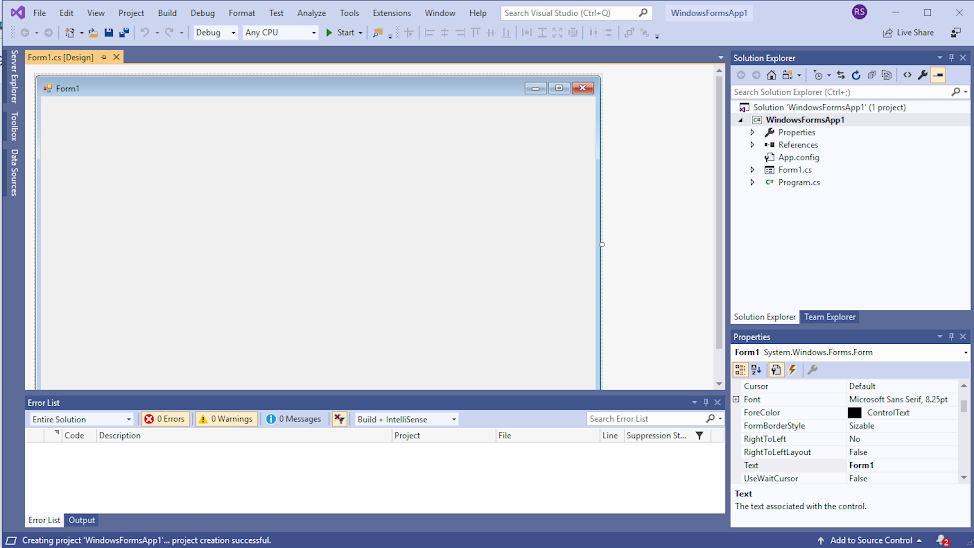
Task: Toggle the 0 Errors filter
Action: tap(164, 419)
